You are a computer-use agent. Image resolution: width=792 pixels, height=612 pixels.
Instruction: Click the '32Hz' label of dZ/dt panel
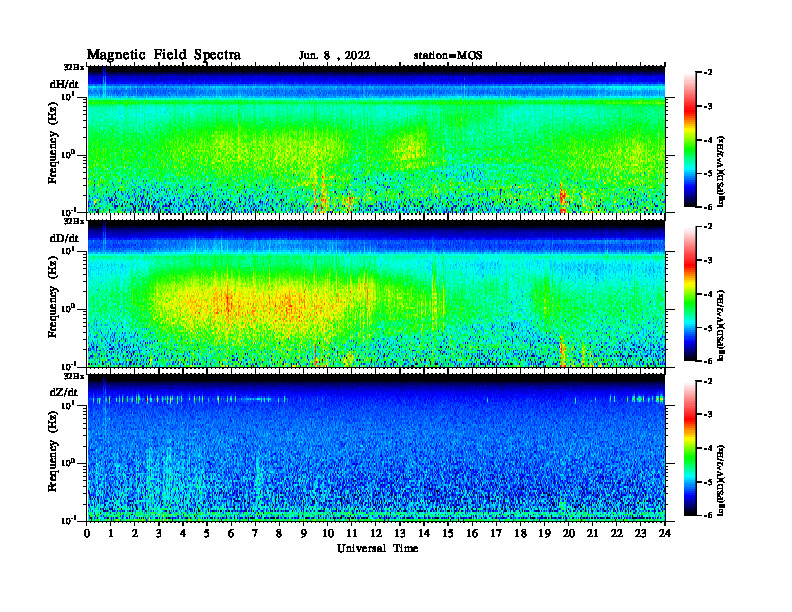(x=74, y=376)
